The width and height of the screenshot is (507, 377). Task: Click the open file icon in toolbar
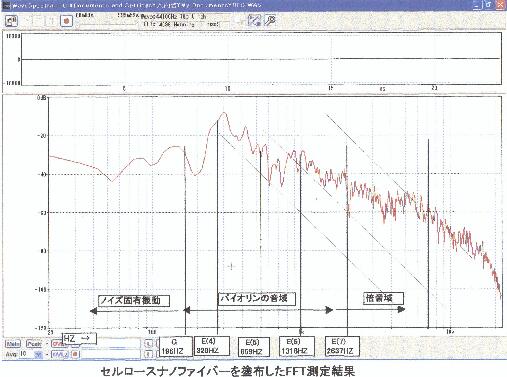[12, 21]
